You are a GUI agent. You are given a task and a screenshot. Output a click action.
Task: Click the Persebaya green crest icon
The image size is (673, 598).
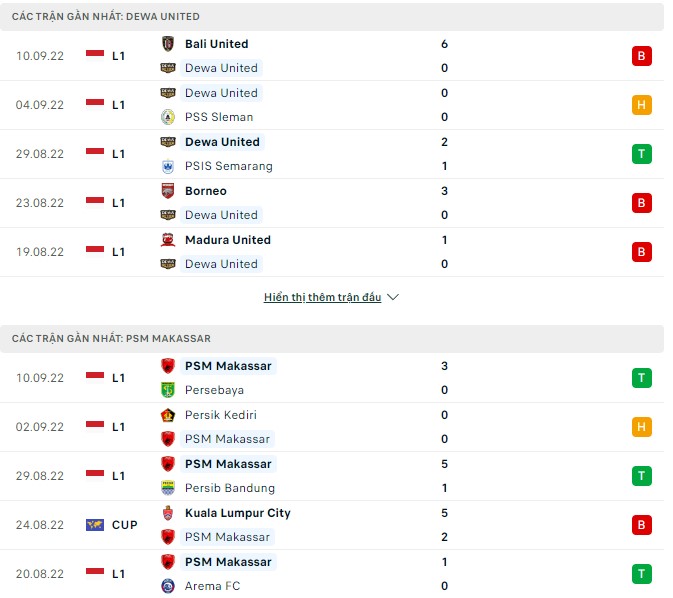[x=168, y=390]
